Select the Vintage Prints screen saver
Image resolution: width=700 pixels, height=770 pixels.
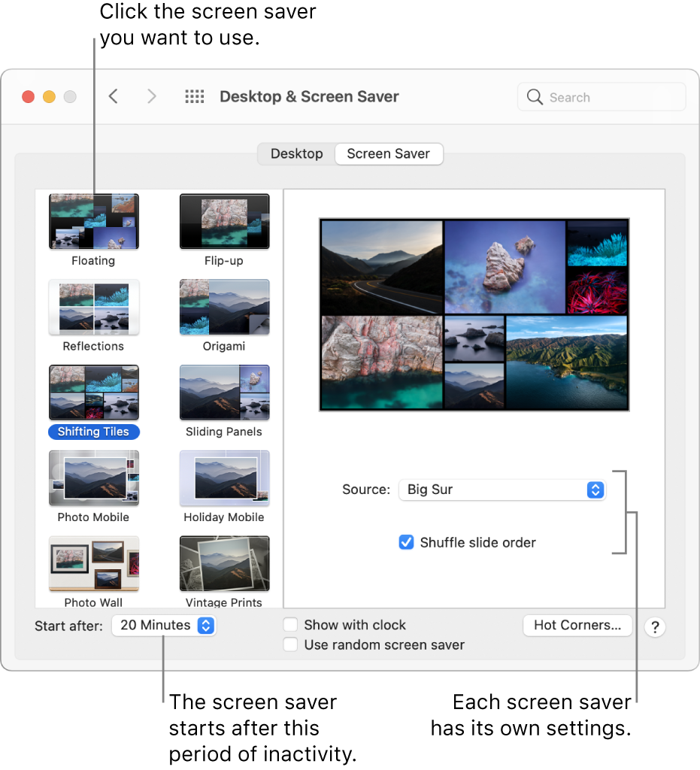tap(224, 564)
